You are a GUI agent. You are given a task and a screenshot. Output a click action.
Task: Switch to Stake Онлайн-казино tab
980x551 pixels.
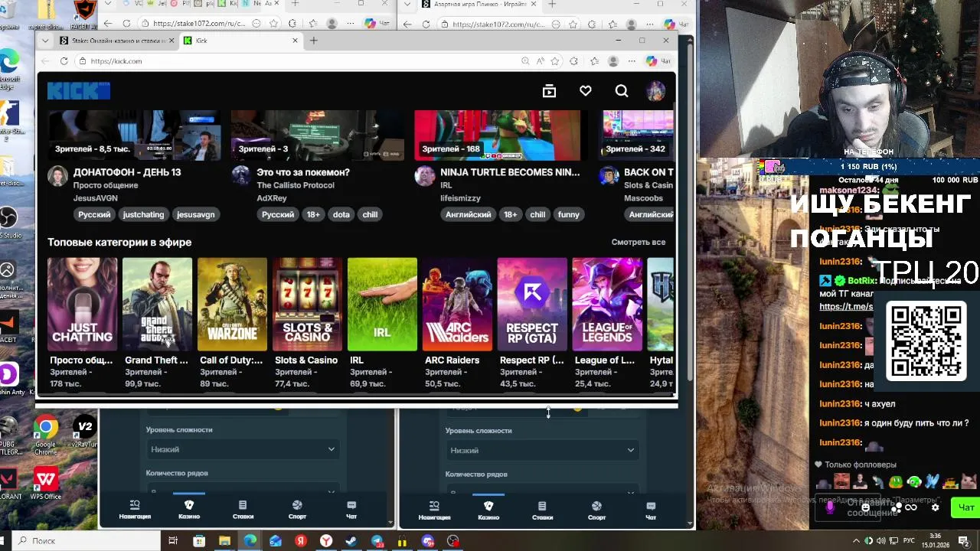(x=117, y=41)
